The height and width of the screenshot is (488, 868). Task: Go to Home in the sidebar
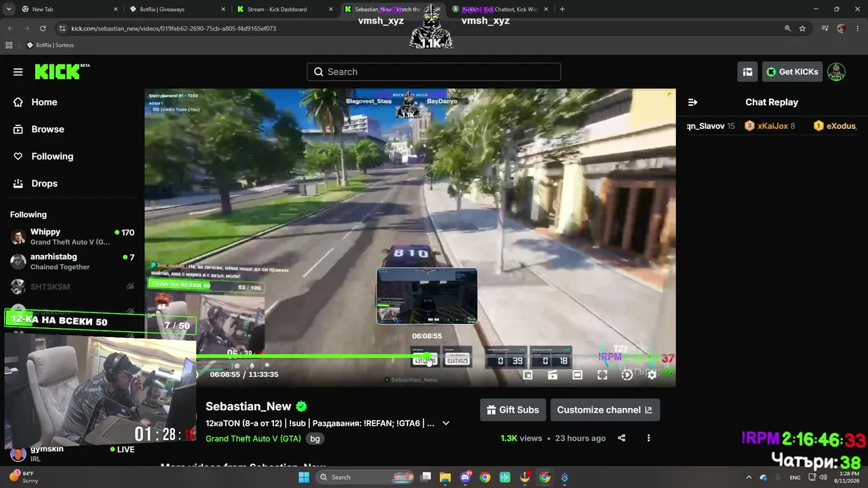pyautogui.click(x=44, y=102)
